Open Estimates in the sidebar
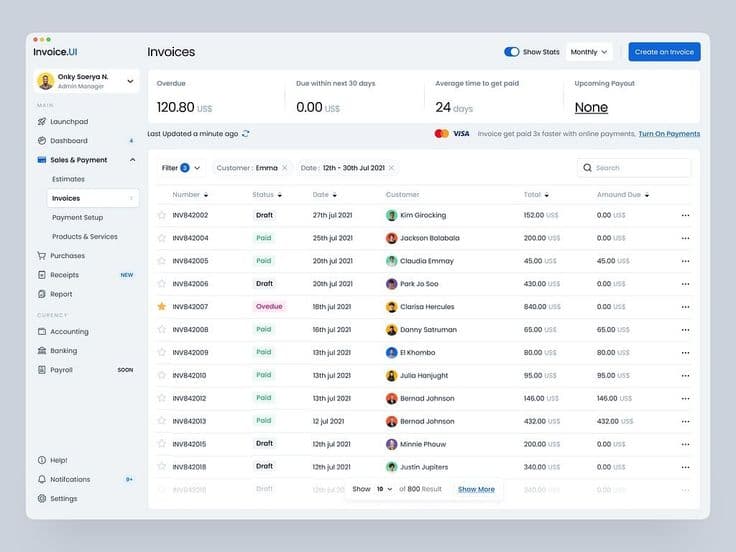The height and width of the screenshot is (552, 736). coord(69,179)
